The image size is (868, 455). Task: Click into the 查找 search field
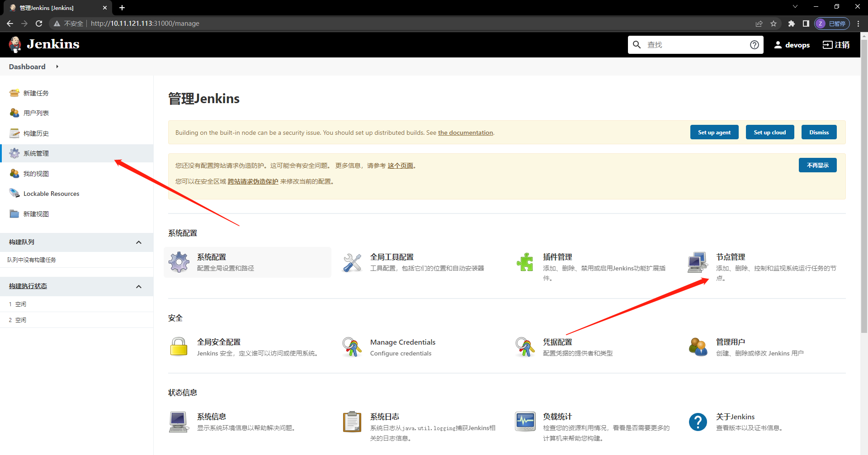695,45
